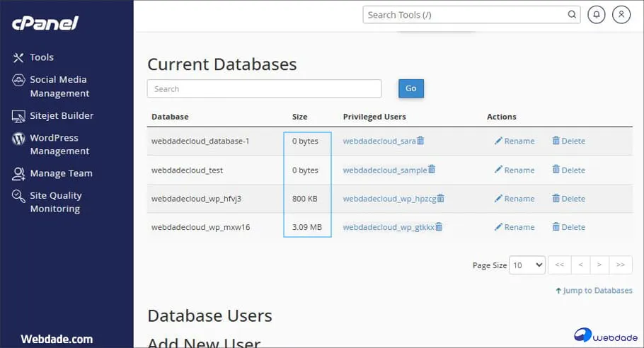The height and width of the screenshot is (348, 644).
Task: Rename the webdadecloud_test database
Action: point(514,170)
